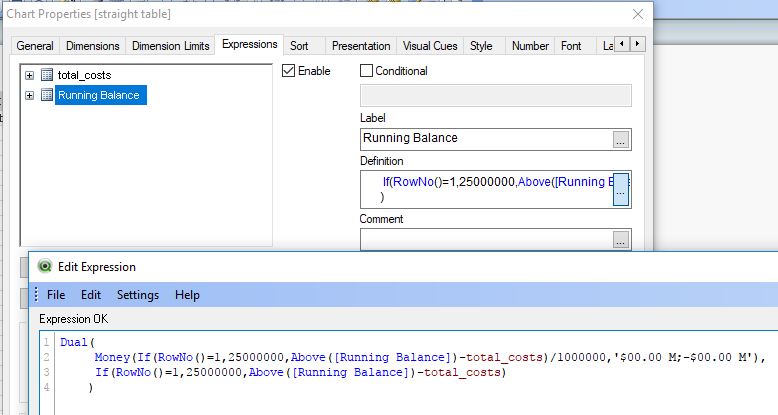Expand the Running Balance expression node

(29, 95)
